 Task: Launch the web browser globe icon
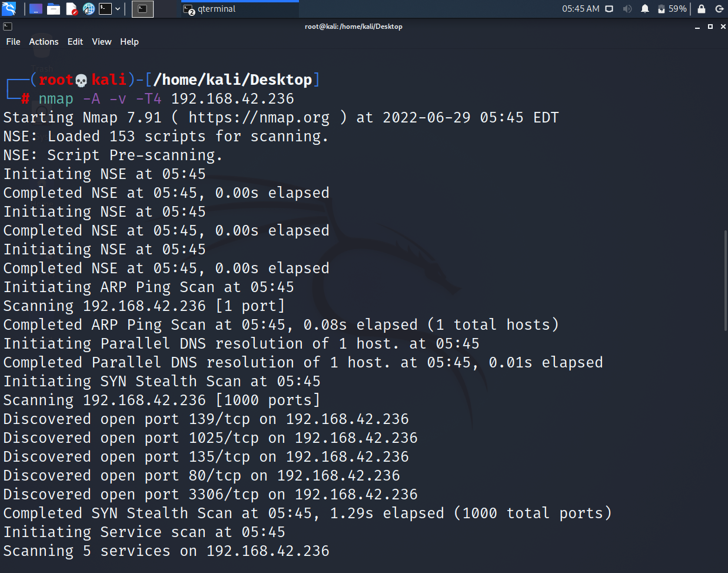[x=89, y=9]
